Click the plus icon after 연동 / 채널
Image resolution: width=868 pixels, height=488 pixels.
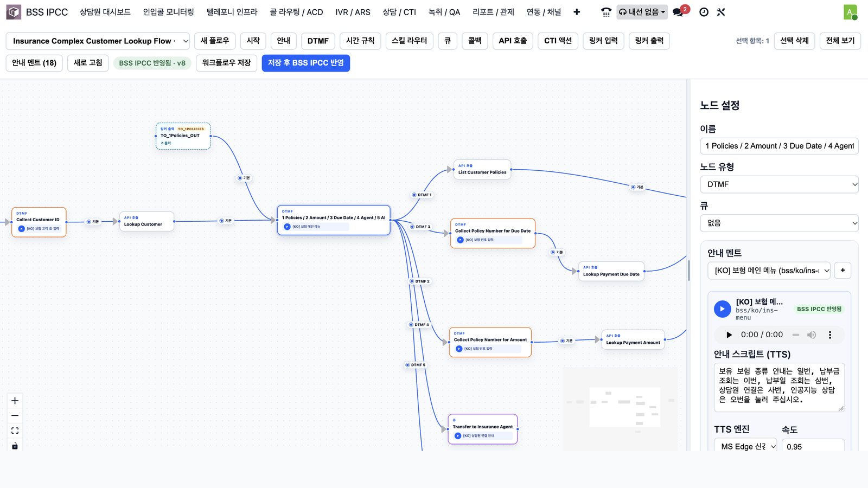pos(577,12)
